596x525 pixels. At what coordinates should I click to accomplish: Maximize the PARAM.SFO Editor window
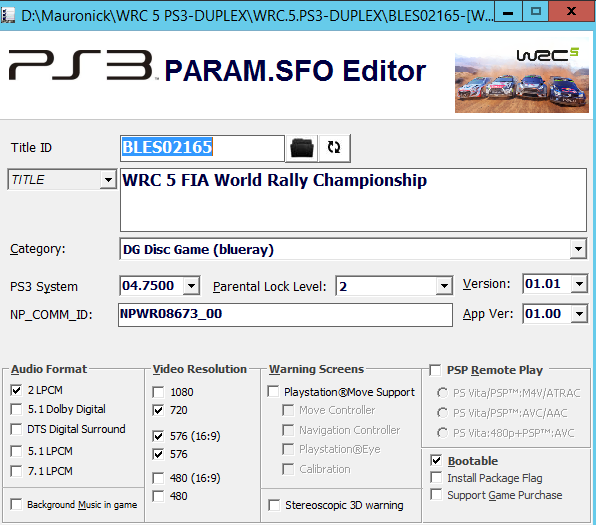[x=536, y=12]
